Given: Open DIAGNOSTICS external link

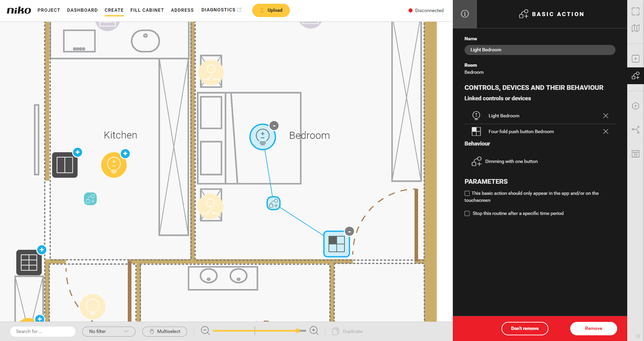Looking at the screenshot, I should (x=221, y=10).
